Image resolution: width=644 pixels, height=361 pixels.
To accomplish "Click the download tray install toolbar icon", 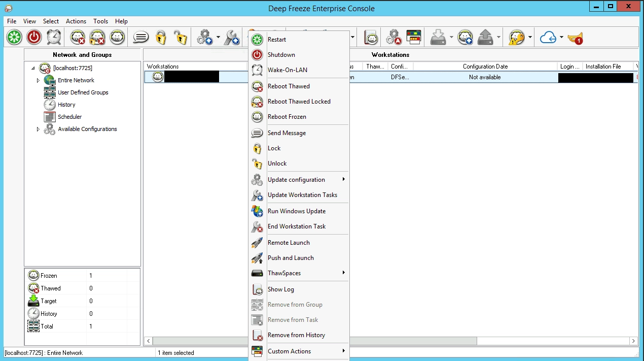I will 438,37.
